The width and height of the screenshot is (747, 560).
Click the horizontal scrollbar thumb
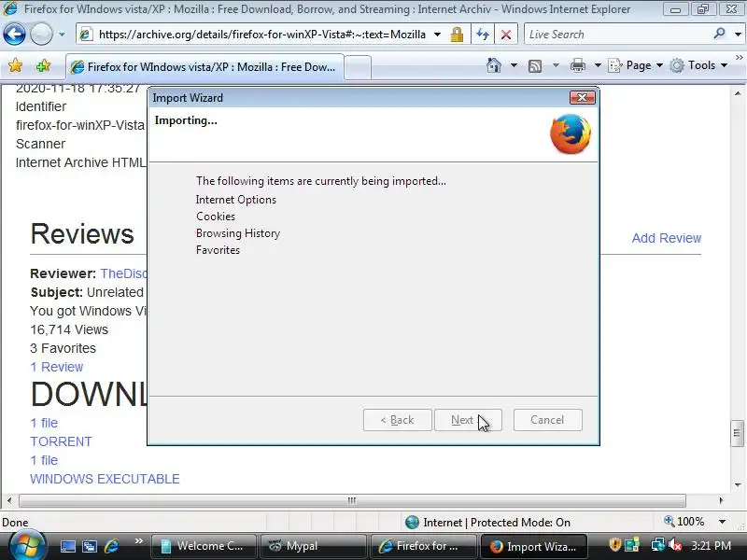tap(352, 500)
